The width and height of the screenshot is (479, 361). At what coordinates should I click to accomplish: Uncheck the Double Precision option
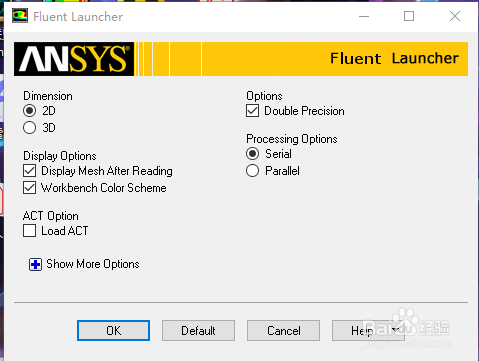[252, 111]
